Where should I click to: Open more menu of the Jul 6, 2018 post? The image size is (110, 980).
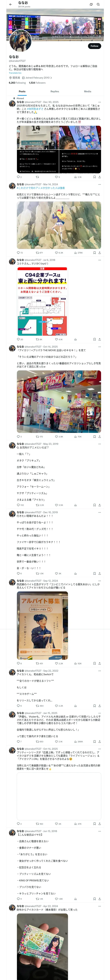[x=99, y=260]
